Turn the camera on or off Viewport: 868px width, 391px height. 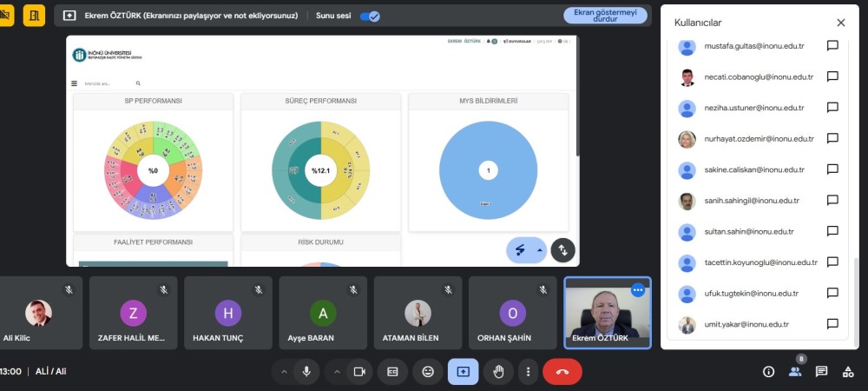358,371
